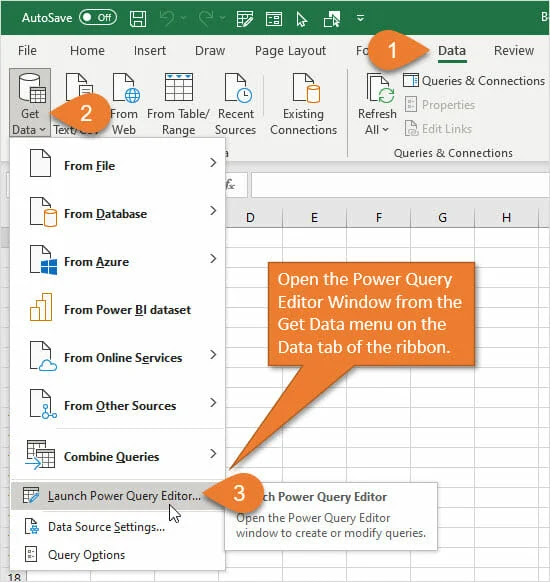552x583 pixels.
Task: Switch to the Draw tab
Action: pos(210,50)
